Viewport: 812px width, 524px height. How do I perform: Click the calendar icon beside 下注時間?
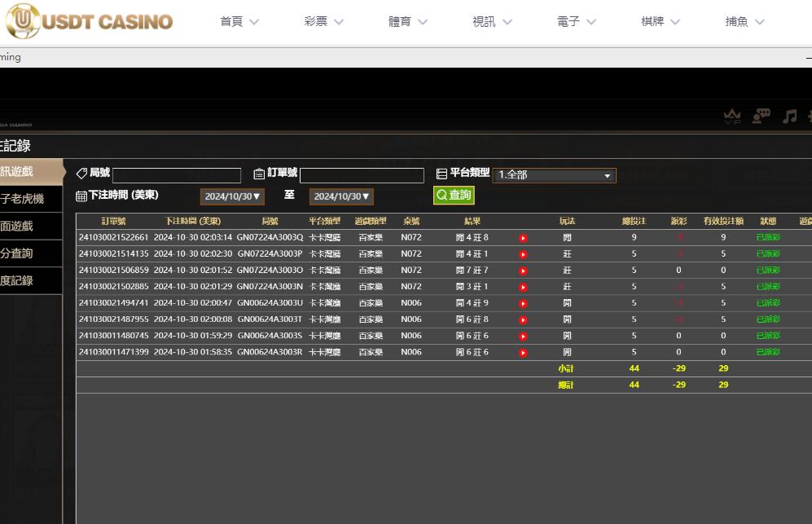[81, 196]
